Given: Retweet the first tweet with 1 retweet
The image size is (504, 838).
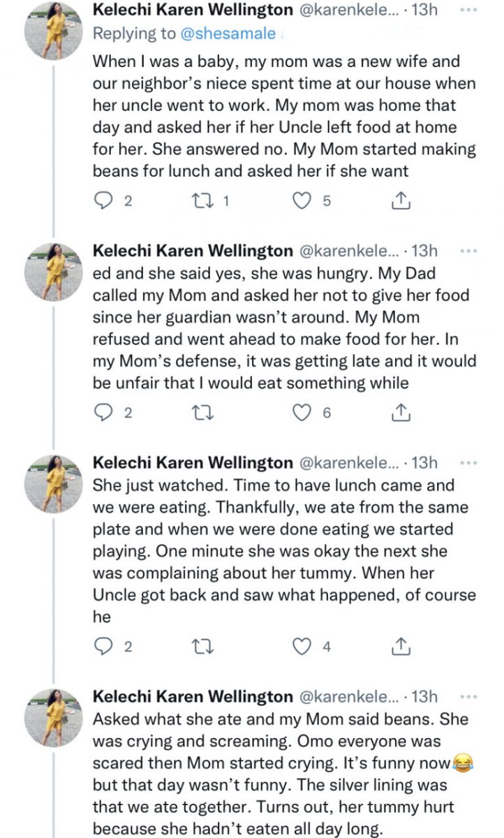Looking at the screenshot, I should pyautogui.click(x=200, y=202).
